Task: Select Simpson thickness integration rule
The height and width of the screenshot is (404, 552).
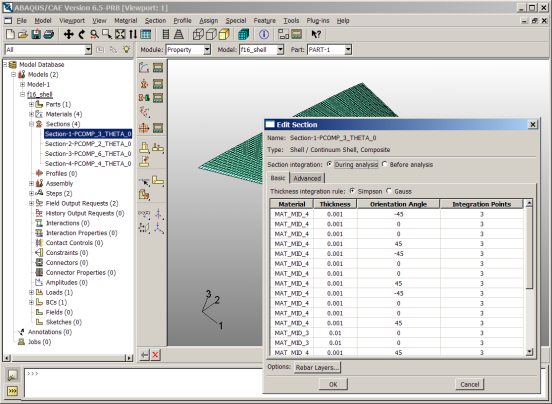Action: [x=352, y=191]
